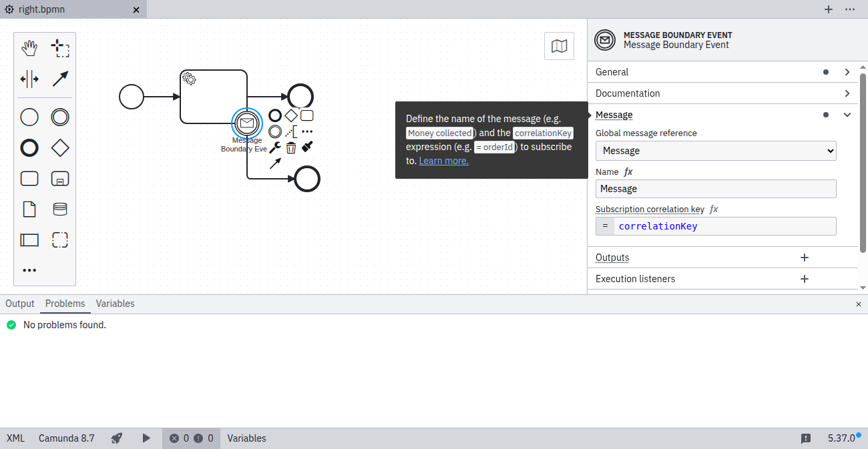Activate the space tool in palette
868x449 pixels.
tap(29, 79)
